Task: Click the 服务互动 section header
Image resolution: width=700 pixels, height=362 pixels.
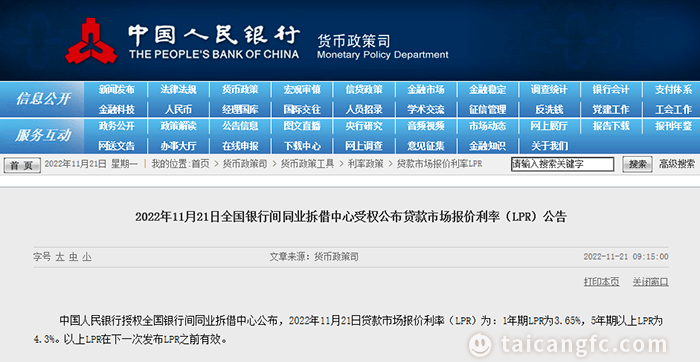Action: pos(43,135)
